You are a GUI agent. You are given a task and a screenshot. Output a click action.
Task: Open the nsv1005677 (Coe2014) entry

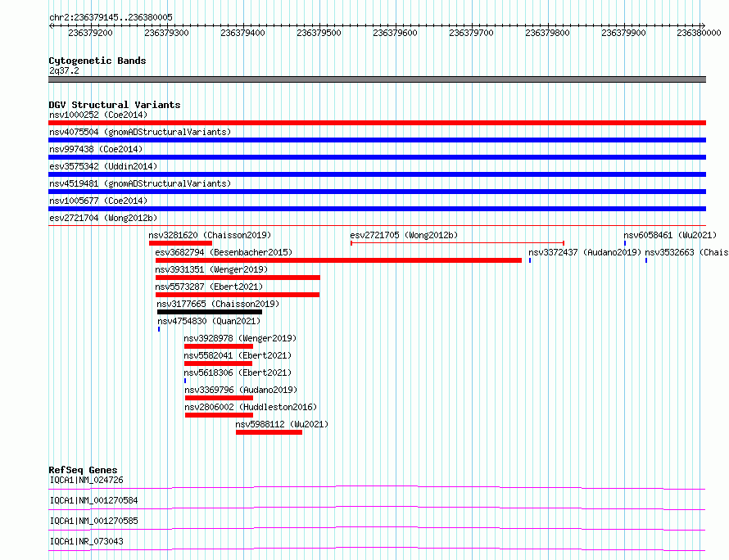pos(98,201)
